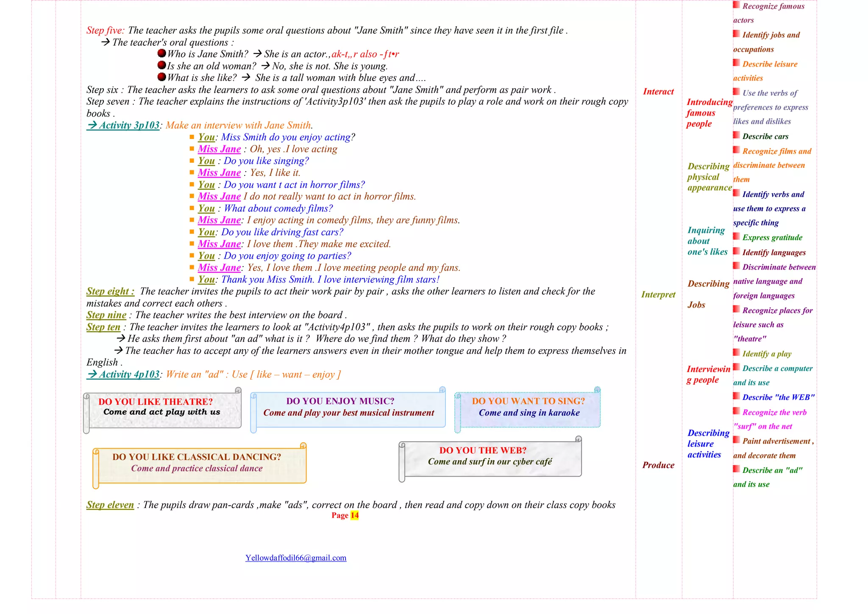The width and height of the screenshot is (868, 614).
Task: Click the Step nine underlined label
Action: click(x=106, y=315)
